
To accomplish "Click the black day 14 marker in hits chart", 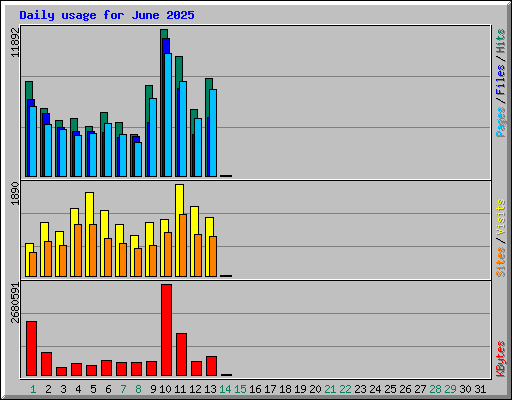I will click(x=226, y=176).
